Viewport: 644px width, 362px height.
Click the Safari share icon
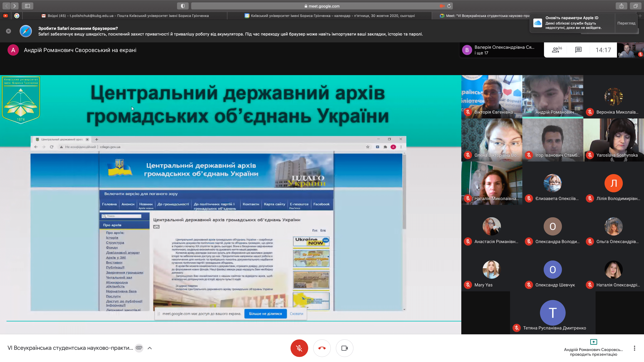(621, 6)
